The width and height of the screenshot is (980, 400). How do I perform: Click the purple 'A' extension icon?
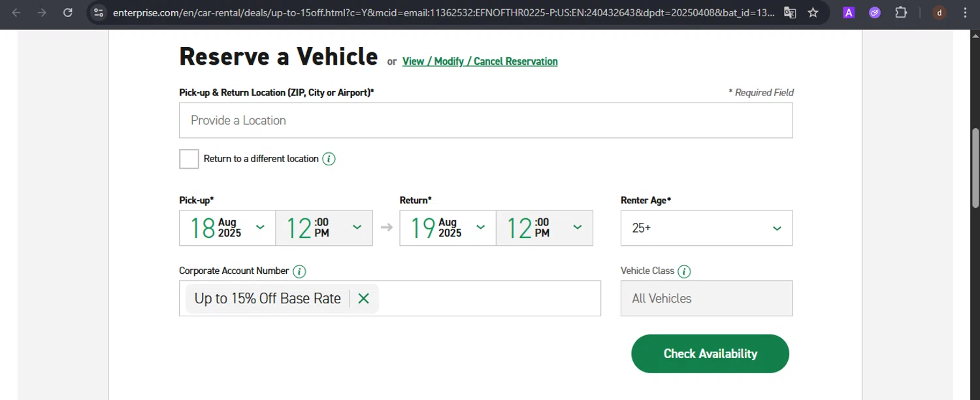tap(849, 12)
